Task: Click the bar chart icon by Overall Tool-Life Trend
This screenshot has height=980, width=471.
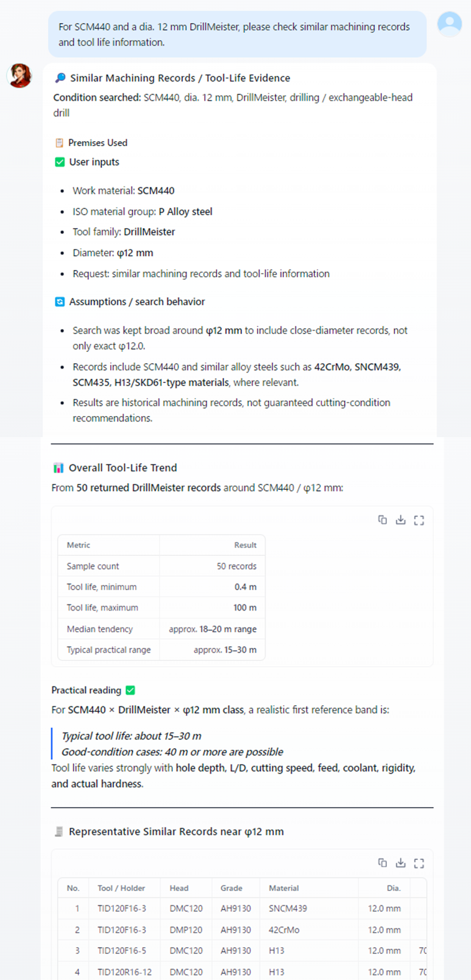Action: (x=58, y=468)
